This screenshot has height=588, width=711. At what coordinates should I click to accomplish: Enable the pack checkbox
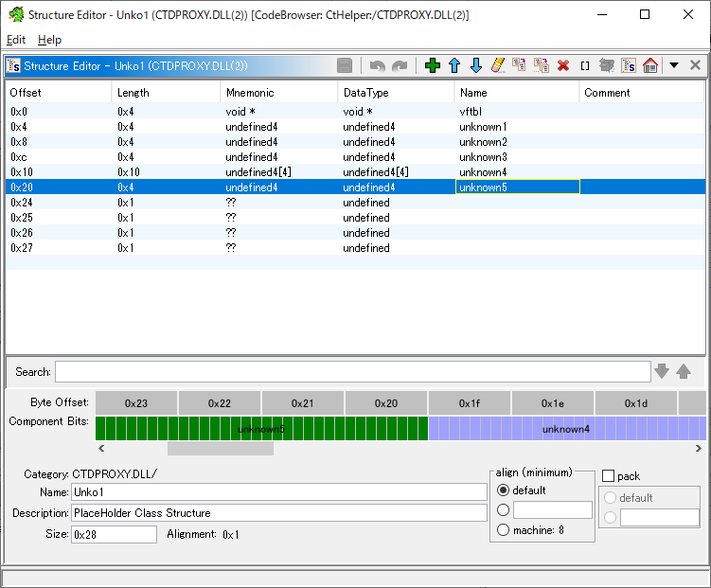(608, 476)
